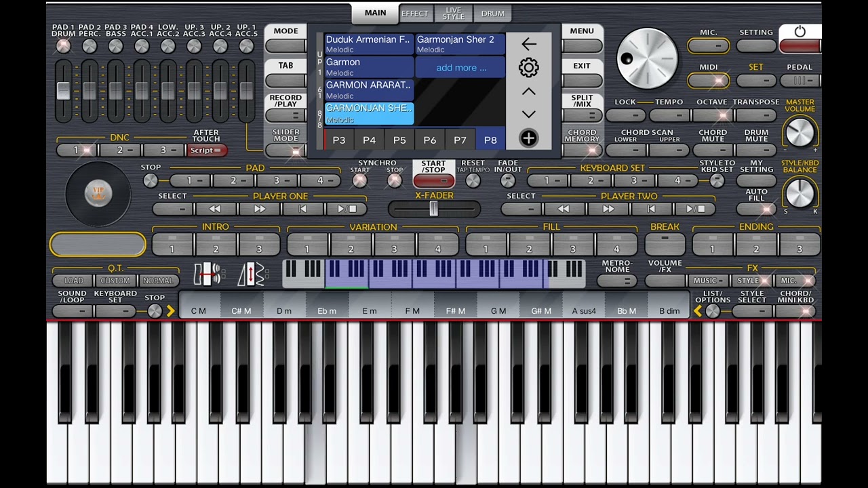Click the List/Options knob
Viewport: 868px width, 488px height.
tap(713, 311)
